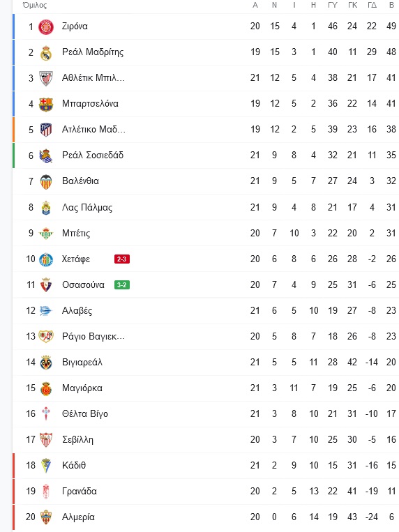The image size is (399, 532).
Task: Open the red 2-3 live score badge
Action: tap(122, 259)
